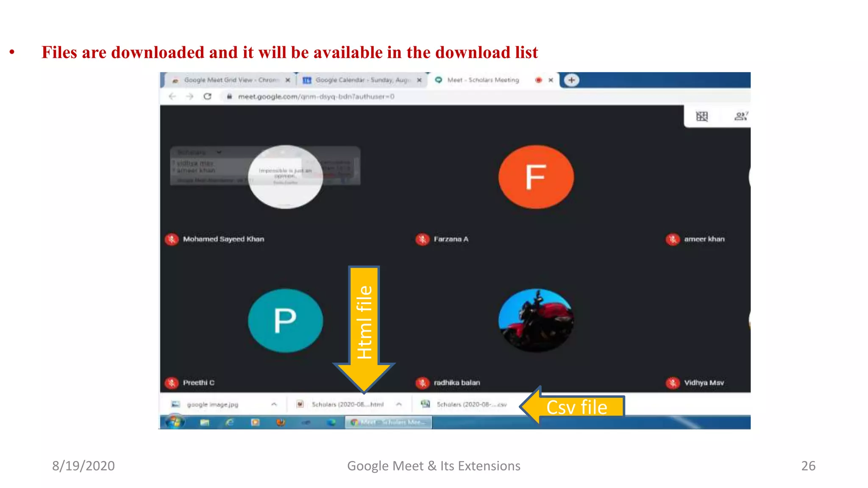Launch Firefox from the taskbar
The height and width of the screenshot is (488, 868).
(x=281, y=422)
